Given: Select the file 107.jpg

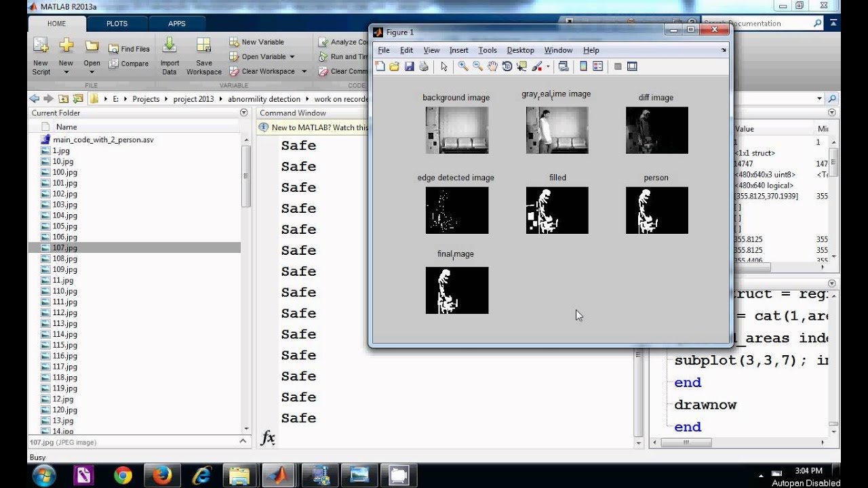Looking at the screenshot, I should point(134,248).
